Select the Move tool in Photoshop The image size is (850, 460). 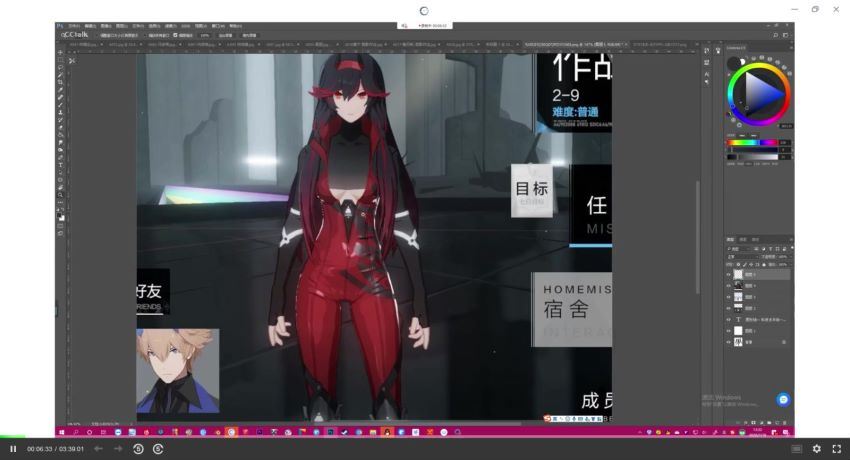click(x=60, y=53)
